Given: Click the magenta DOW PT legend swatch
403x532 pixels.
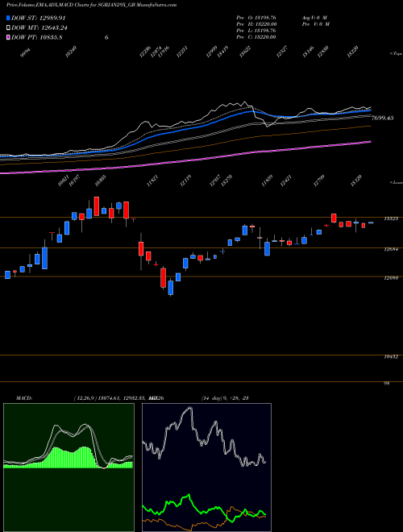Looking at the screenshot, I should (x=8, y=37).
